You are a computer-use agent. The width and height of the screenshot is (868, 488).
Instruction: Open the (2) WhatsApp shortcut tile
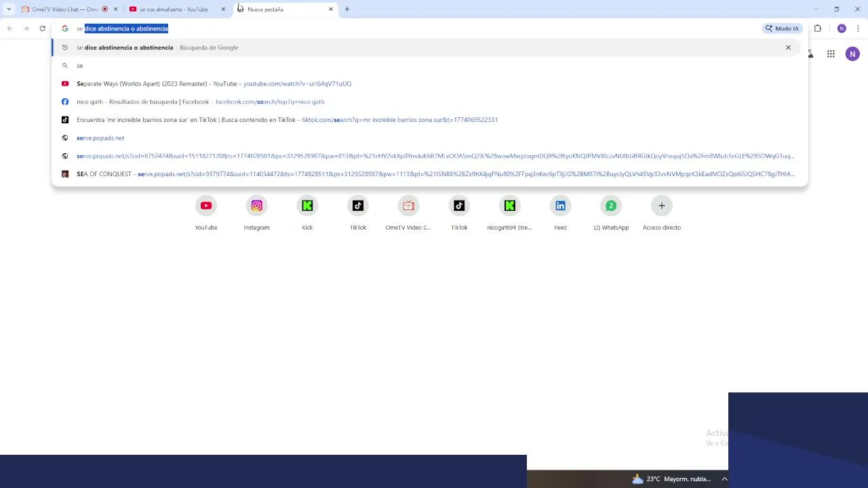(x=611, y=213)
